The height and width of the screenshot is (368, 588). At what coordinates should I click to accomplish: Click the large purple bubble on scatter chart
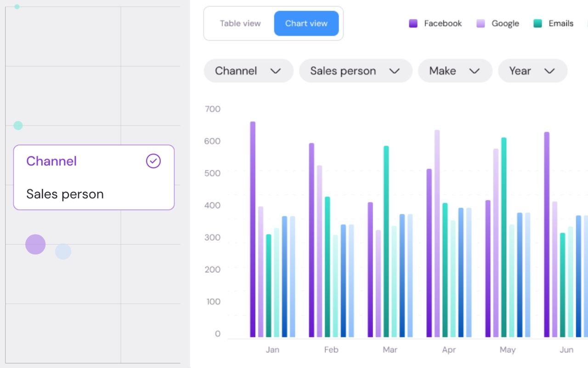coord(35,244)
